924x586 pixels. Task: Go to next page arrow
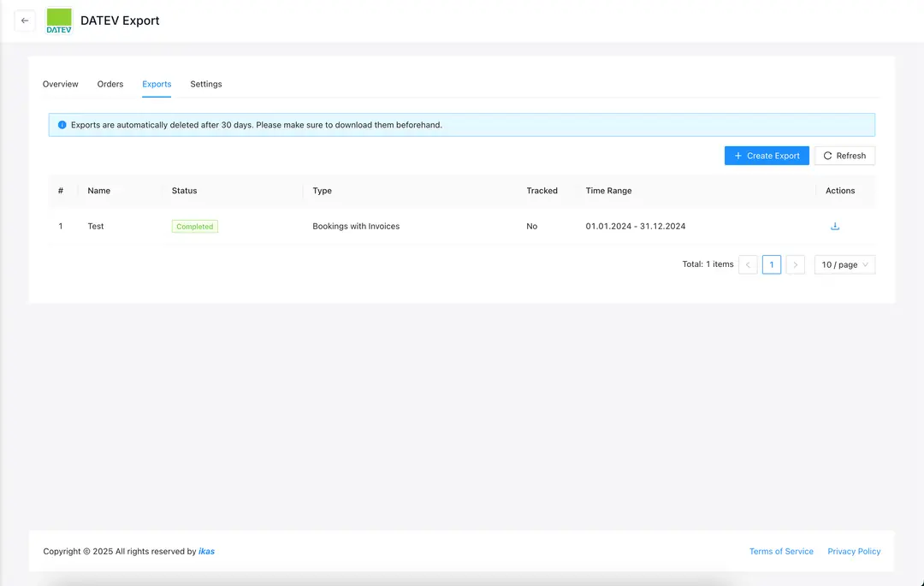point(795,265)
